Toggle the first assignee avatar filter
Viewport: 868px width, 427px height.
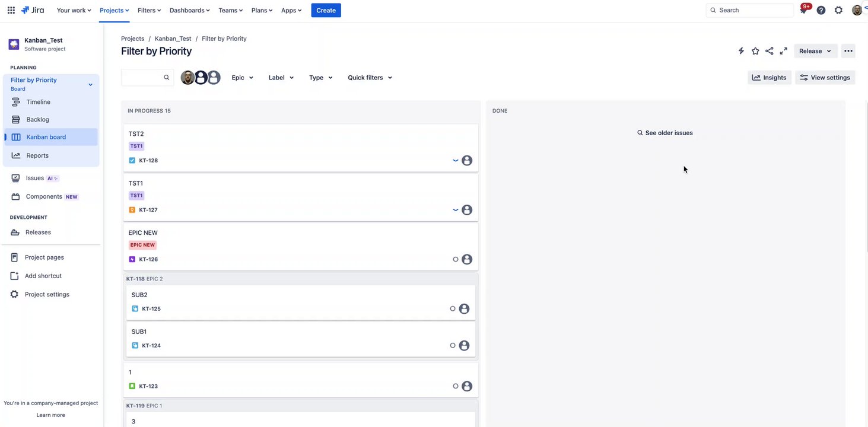(187, 78)
